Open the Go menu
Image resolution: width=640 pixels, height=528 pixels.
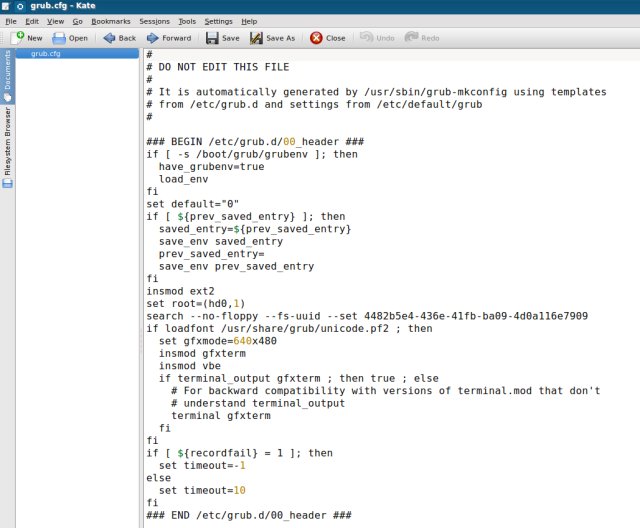[77, 21]
